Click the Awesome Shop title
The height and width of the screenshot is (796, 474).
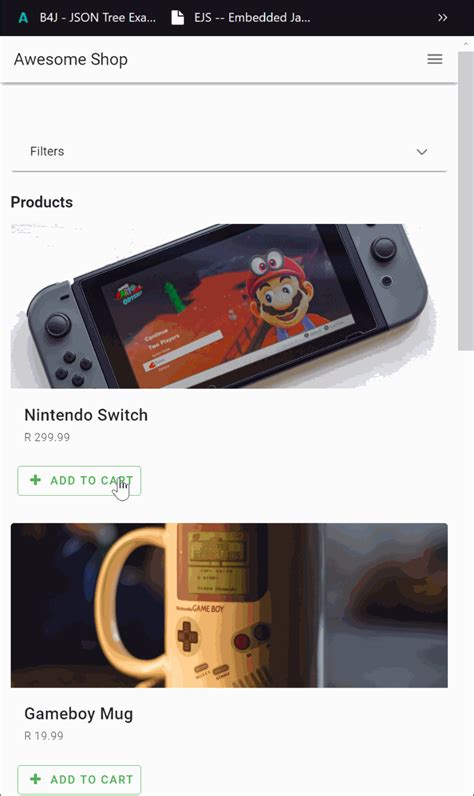click(x=71, y=59)
